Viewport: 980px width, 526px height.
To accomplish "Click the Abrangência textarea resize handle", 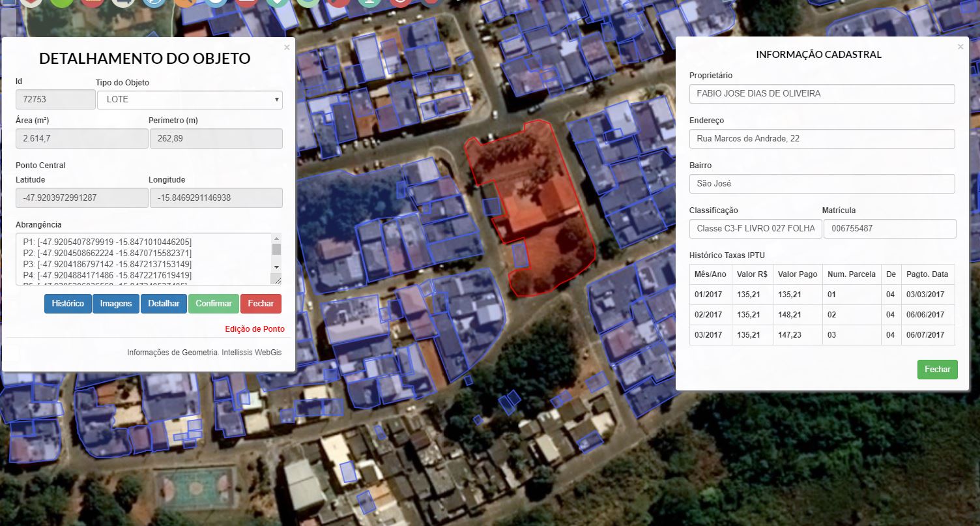I will point(276,280).
